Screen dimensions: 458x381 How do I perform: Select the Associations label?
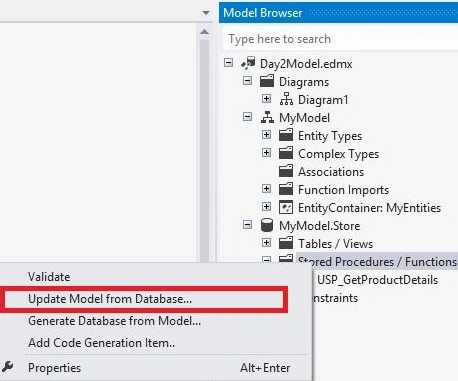point(331,172)
